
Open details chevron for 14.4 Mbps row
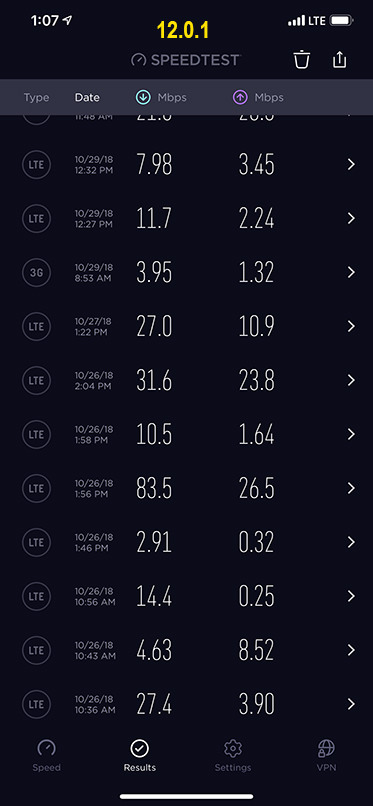tap(351, 596)
